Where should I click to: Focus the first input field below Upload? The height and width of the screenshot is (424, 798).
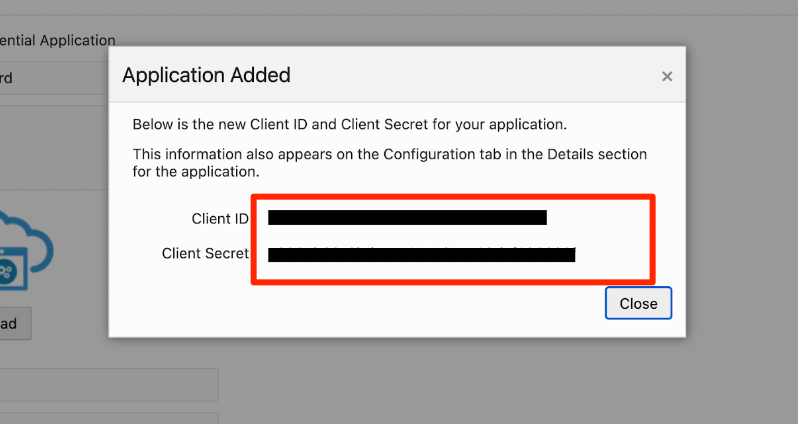click(x=108, y=385)
